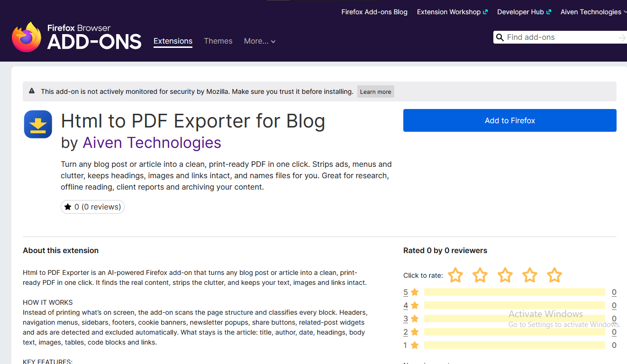The width and height of the screenshot is (627, 364).
Task: Open the Extensions tab
Action: (x=173, y=41)
